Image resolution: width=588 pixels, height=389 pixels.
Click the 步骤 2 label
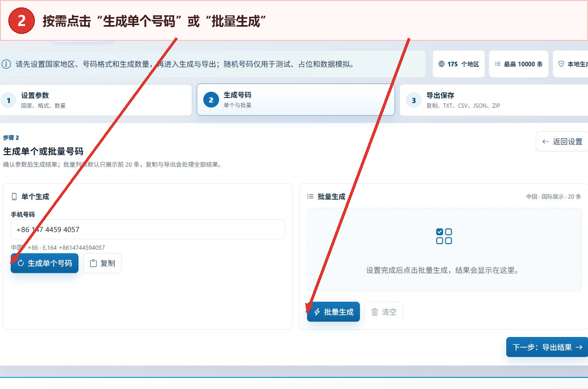pyautogui.click(x=11, y=138)
